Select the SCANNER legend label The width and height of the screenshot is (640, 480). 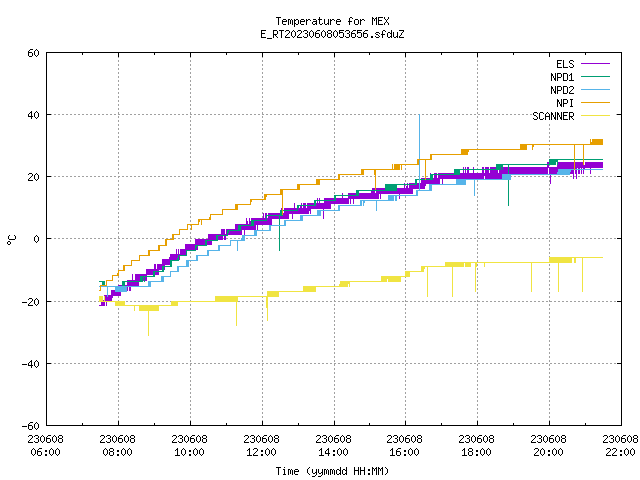point(553,116)
